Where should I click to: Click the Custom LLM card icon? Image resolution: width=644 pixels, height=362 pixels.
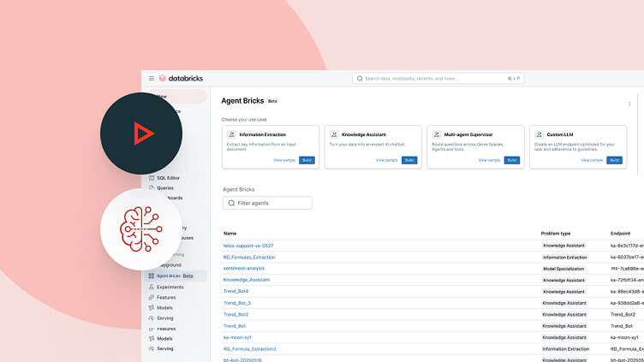[x=539, y=134]
